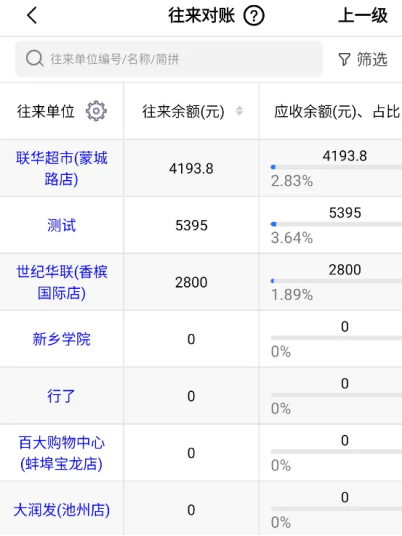Click the 往来单位 column header
Image resolution: width=402 pixels, height=536 pixels.
[46, 111]
